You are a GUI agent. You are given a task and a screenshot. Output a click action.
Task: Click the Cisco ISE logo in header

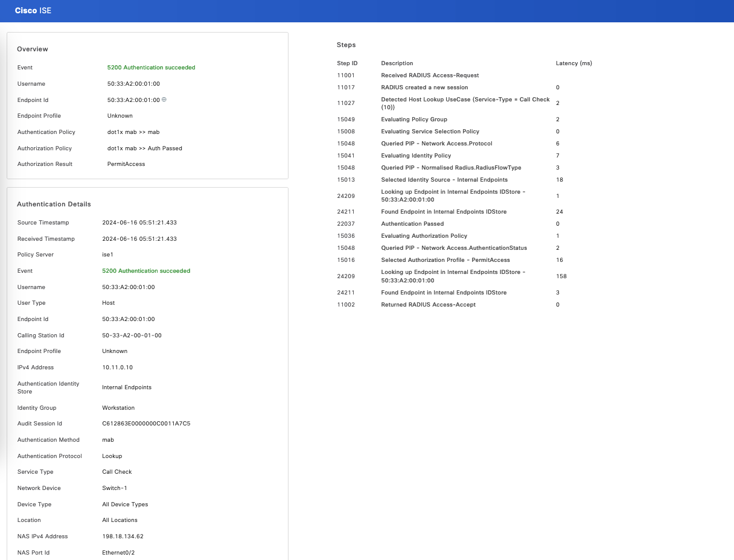coord(33,11)
